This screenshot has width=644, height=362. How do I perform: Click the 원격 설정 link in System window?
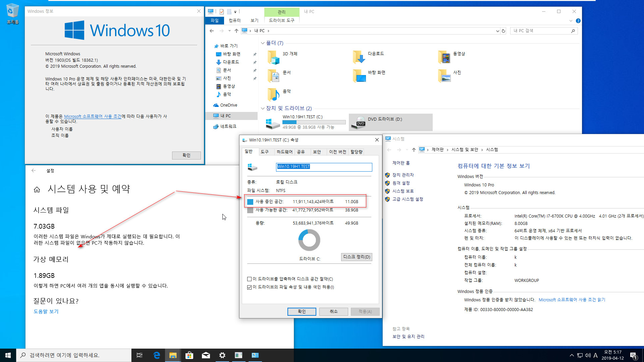tap(401, 183)
